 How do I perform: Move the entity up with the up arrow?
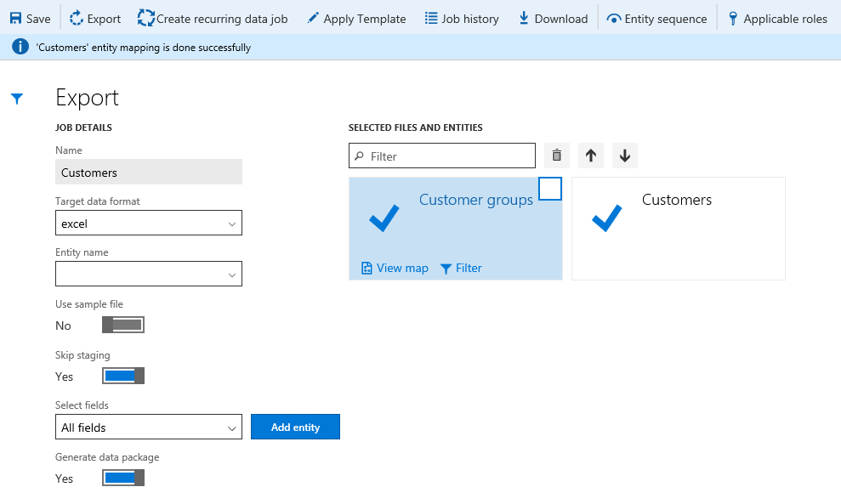[x=591, y=156]
